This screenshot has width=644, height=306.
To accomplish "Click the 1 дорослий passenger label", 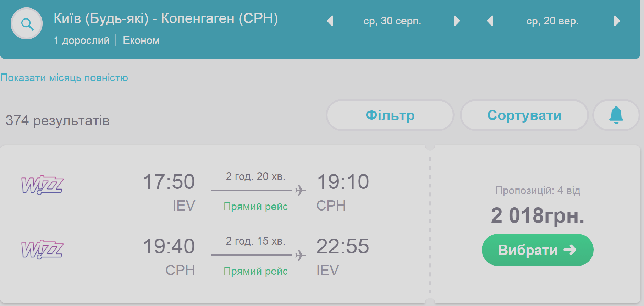I will (82, 40).
